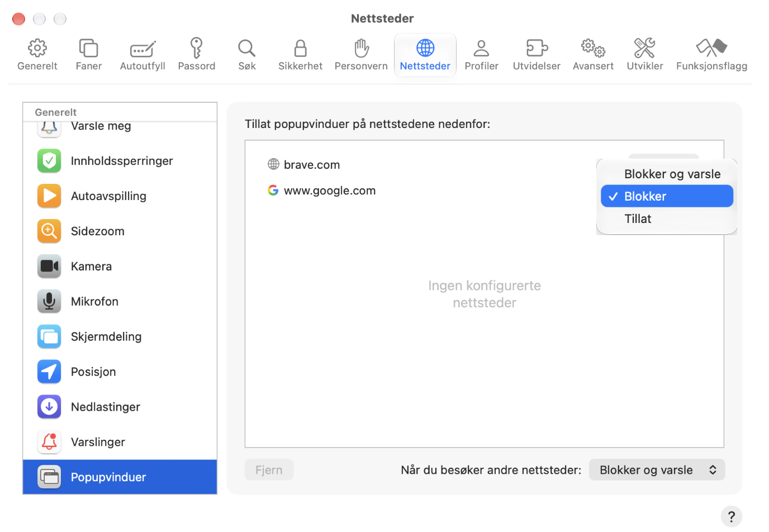
Task: Click the Fjern button
Action: (269, 470)
